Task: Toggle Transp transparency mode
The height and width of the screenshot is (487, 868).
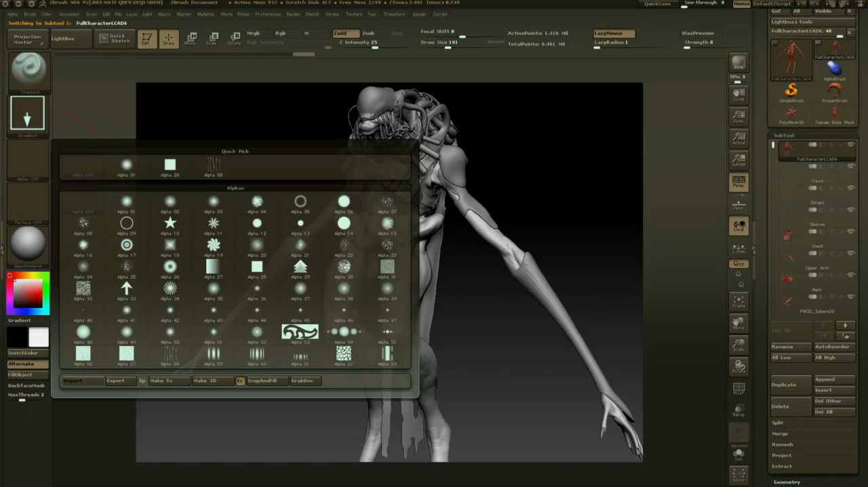Action: [738, 410]
